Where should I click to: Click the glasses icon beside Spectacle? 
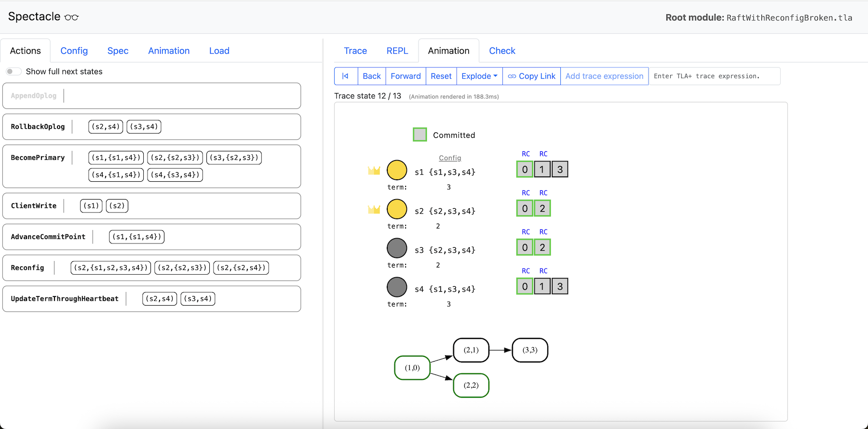[71, 17]
